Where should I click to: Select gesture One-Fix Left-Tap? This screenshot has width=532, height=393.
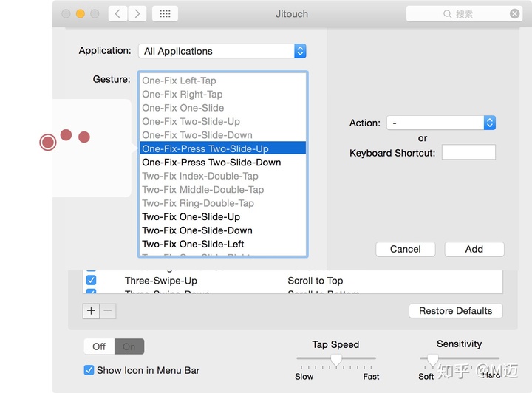click(222, 81)
